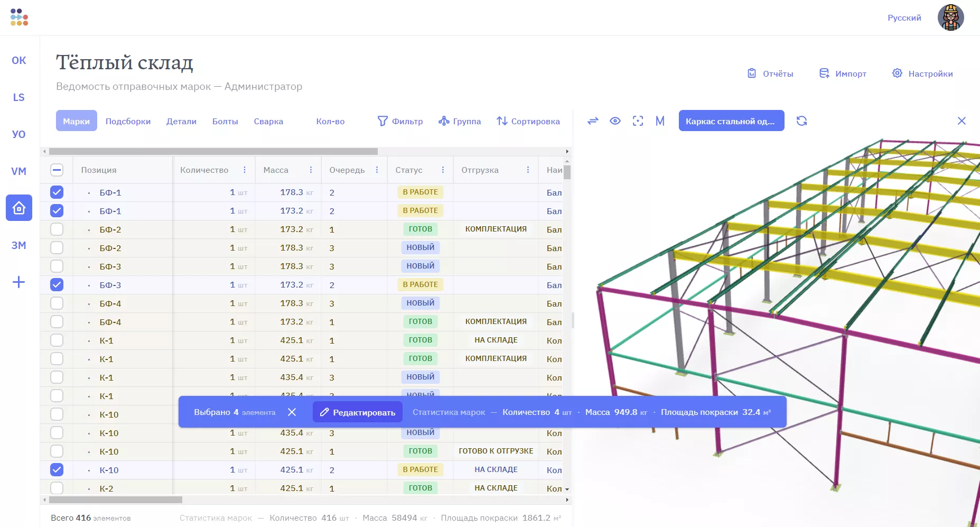Clear selection with X in selection bar
The height and width of the screenshot is (527, 980).
[292, 412]
